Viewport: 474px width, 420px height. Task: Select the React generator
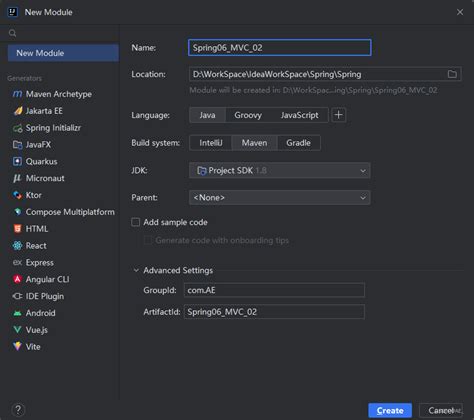coord(29,246)
